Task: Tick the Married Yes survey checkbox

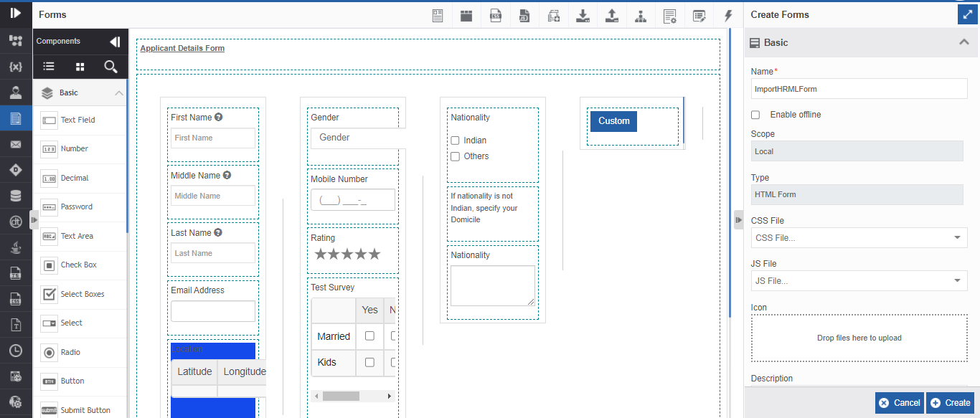Action: tap(369, 336)
